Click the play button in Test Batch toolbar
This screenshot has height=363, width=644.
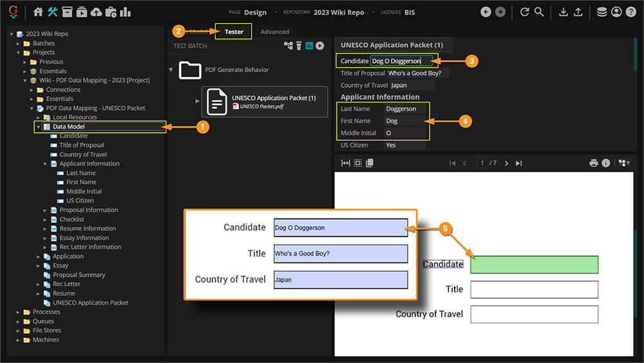point(319,46)
